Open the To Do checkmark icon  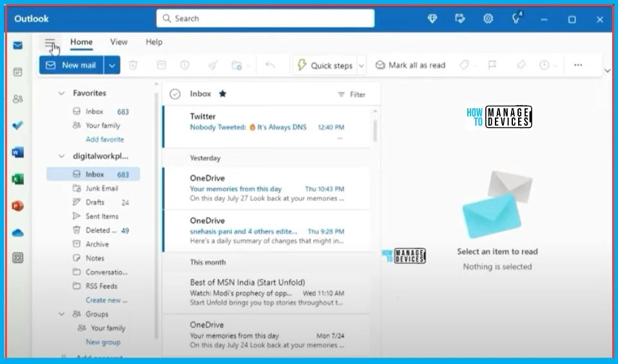(18, 126)
